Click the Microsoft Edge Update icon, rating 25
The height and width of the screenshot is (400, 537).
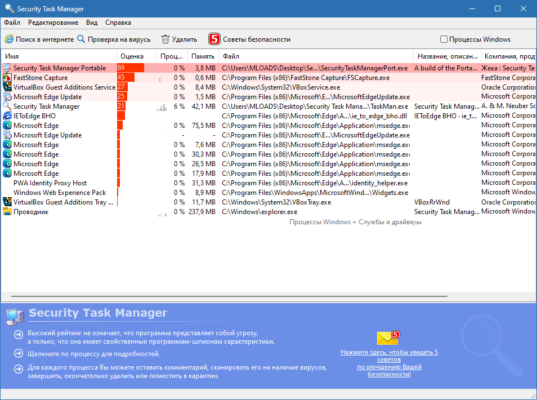[x=7, y=97]
